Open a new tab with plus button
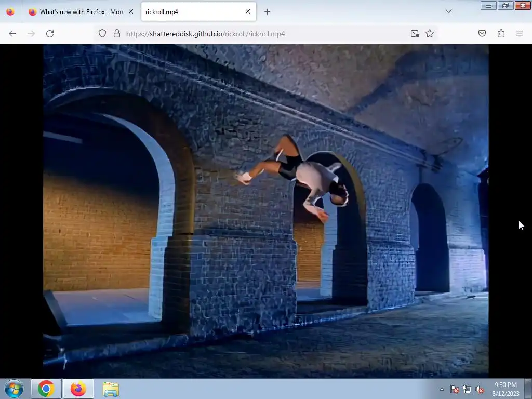The height and width of the screenshot is (399, 532). click(x=268, y=12)
